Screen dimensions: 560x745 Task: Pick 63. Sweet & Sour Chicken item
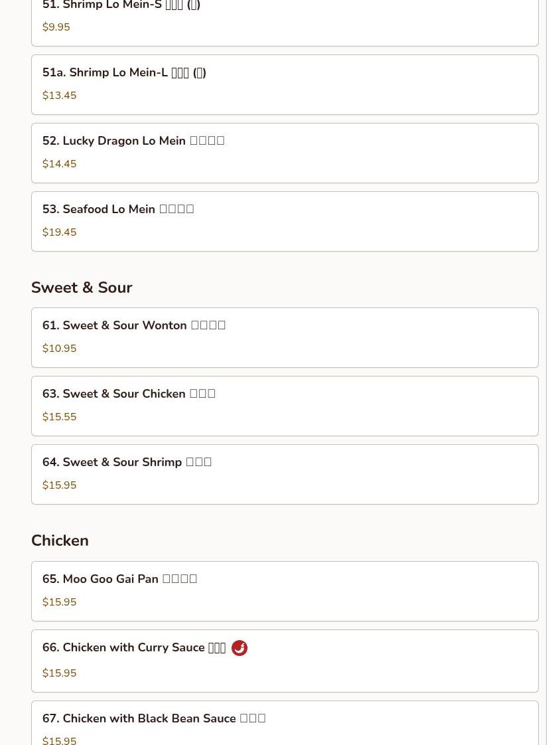[285, 406]
